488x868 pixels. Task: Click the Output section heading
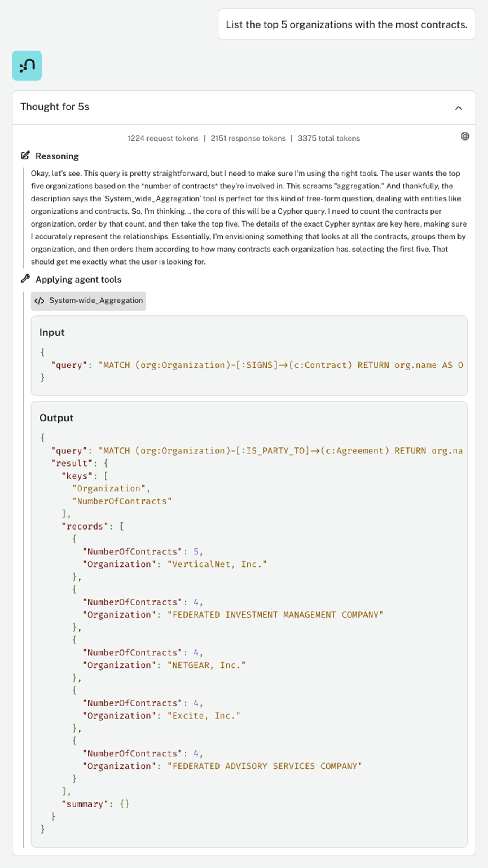(x=56, y=418)
